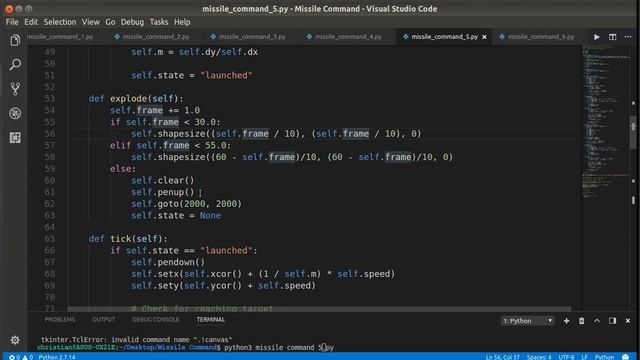This screenshot has height=360, width=640.
Task: Click the terminal command 'python3 missile_command_5.py'
Action: (279, 348)
